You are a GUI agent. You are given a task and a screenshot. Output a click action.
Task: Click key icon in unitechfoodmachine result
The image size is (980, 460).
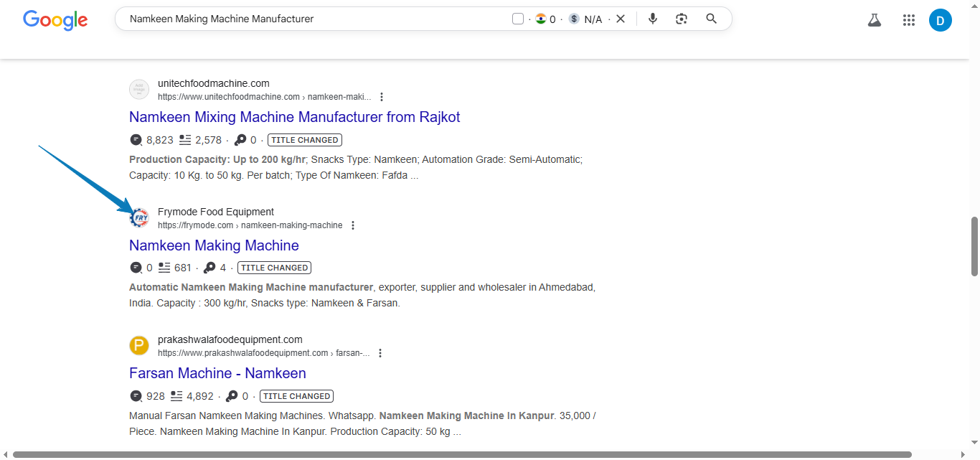(x=240, y=140)
